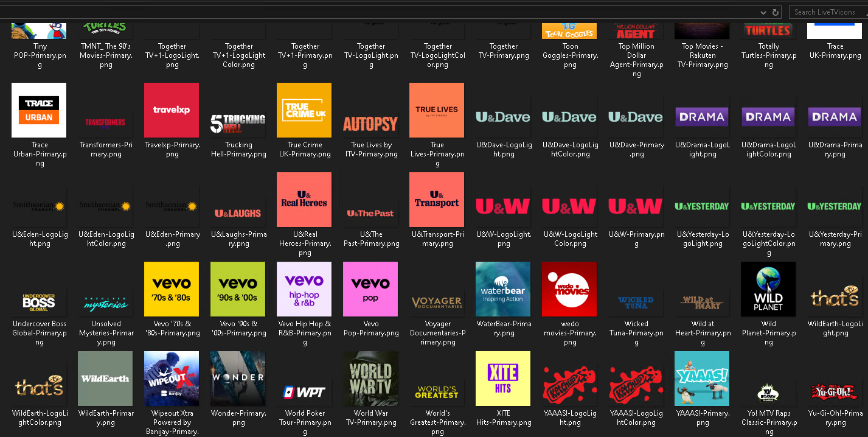This screenshot has height=437, width=868.
Task: Select Yu-Gi-Oh!-Primary.png icon
Action: [x=835, y=391]
